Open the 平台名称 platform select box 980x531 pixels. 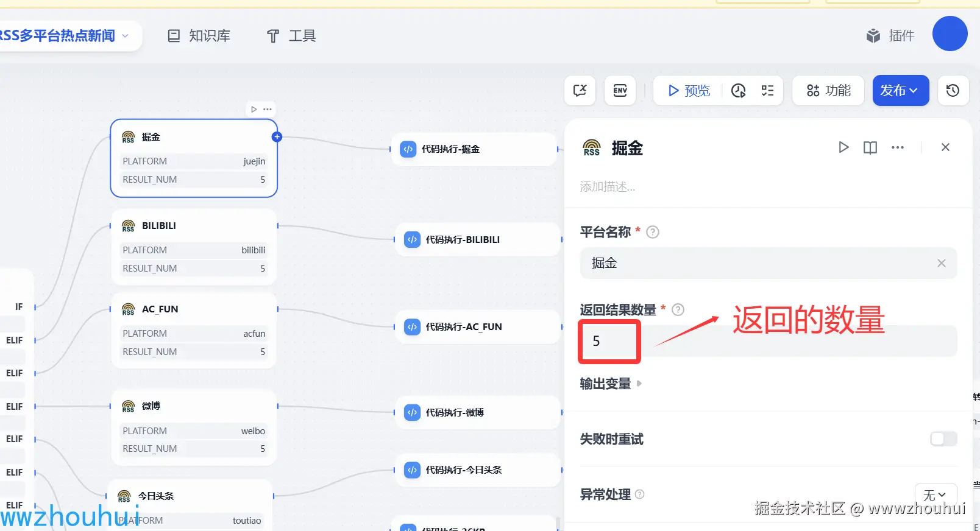point(768,263)
